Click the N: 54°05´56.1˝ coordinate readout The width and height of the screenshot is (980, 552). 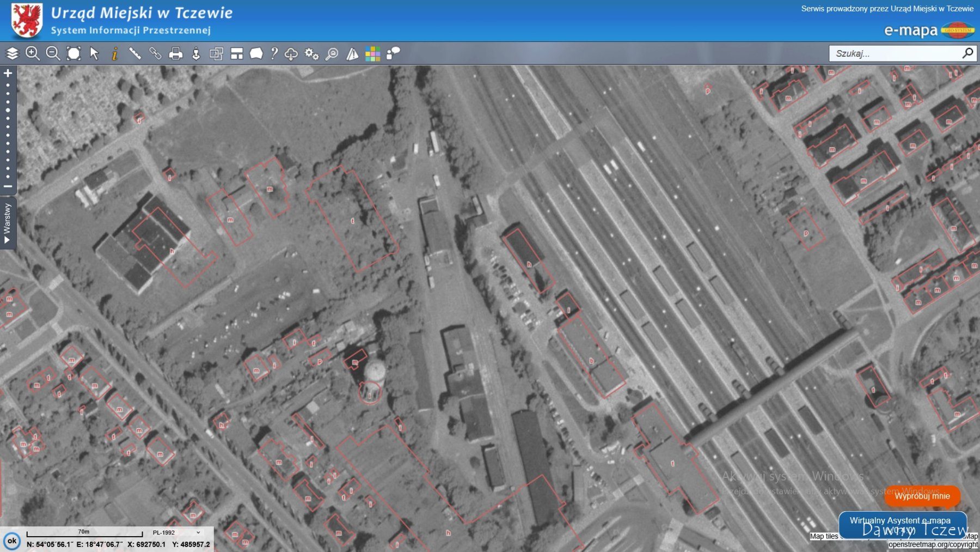pyautogui.click(x=50, y=544)
